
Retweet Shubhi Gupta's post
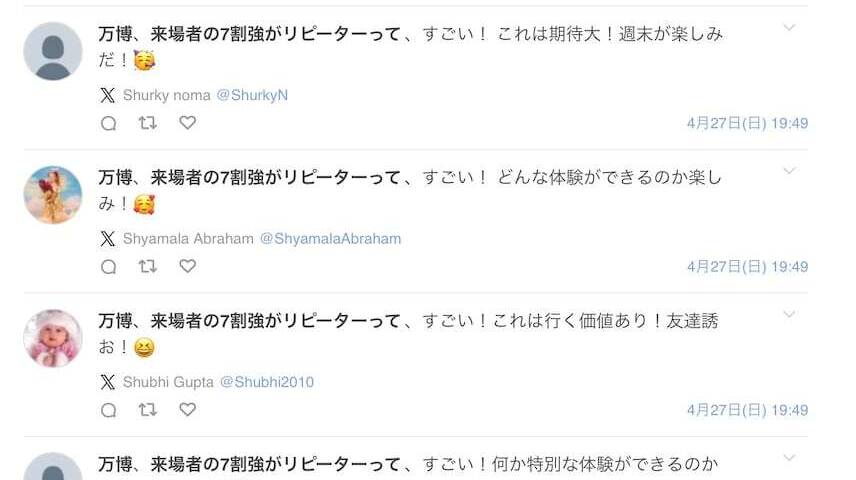[x=147, y=410]
